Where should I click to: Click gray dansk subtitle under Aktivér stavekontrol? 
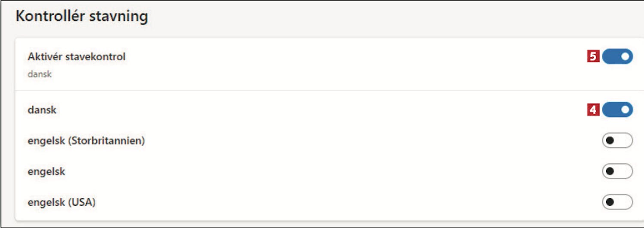tap(39, 74)
